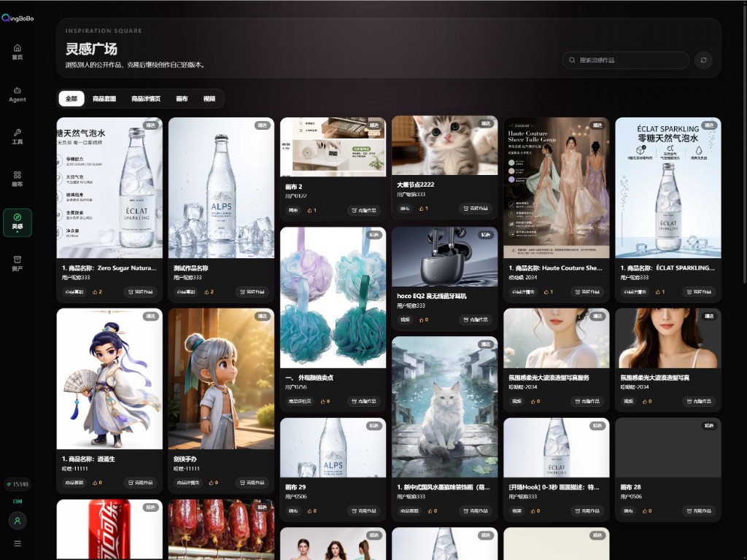Clone the 画布 29 work
The image size is (747, 560).
pos(364,510)
